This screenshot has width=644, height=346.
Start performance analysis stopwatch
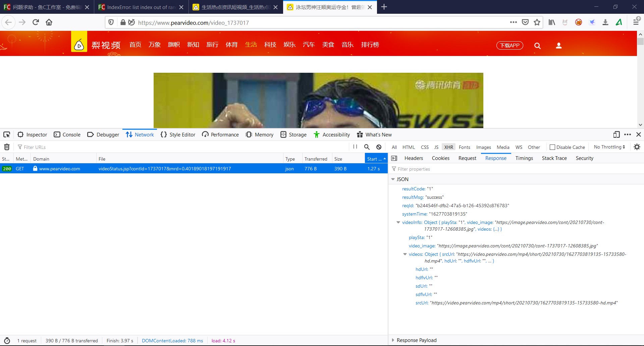[7, 341]
